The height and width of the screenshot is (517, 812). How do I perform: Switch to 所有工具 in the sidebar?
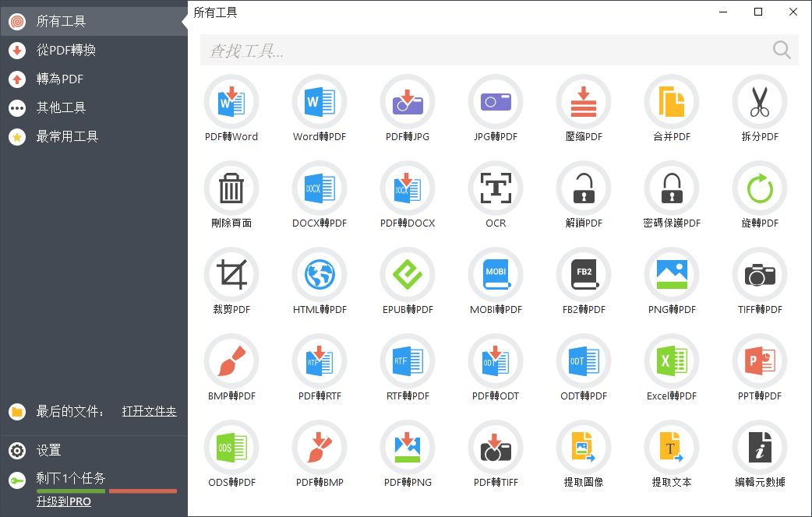94,21
